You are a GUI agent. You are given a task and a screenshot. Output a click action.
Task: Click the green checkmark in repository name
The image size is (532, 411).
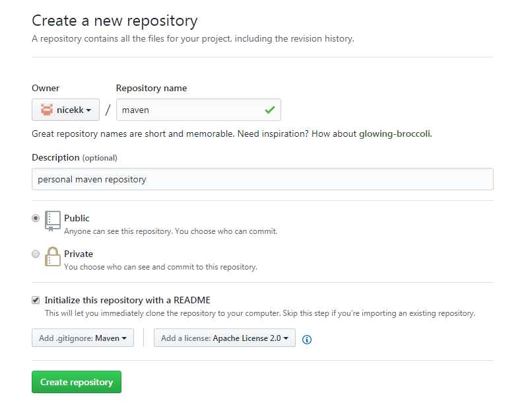270,110
